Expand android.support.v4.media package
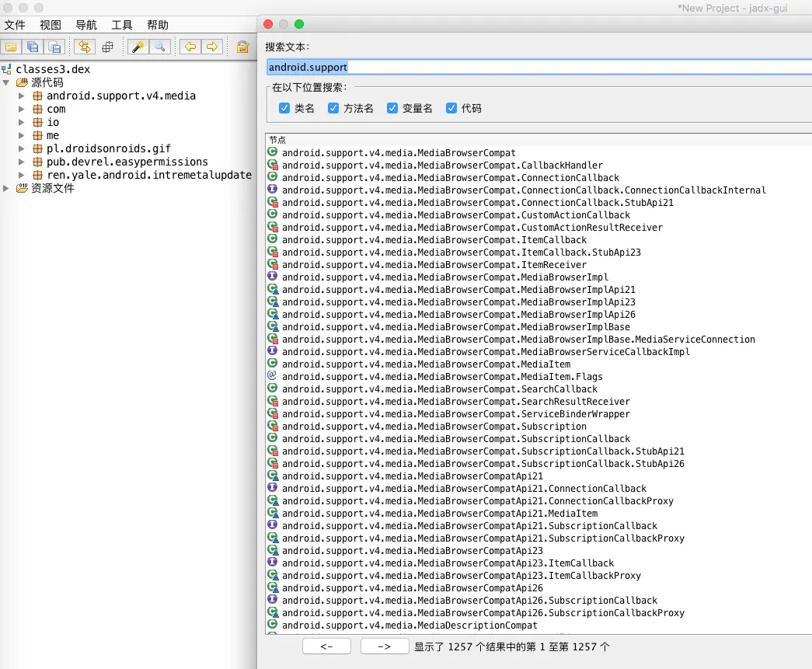This screenshot has width=812, height=669. click(x=21, y=96)
